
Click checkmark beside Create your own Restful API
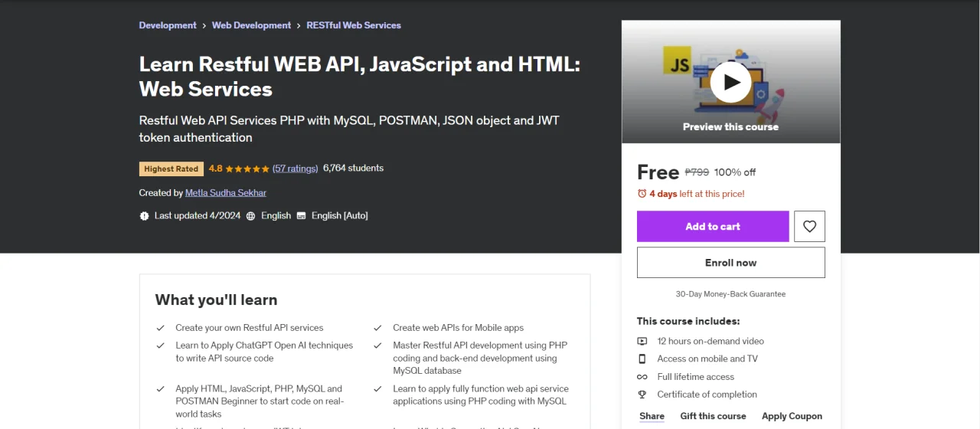point(161,327)
